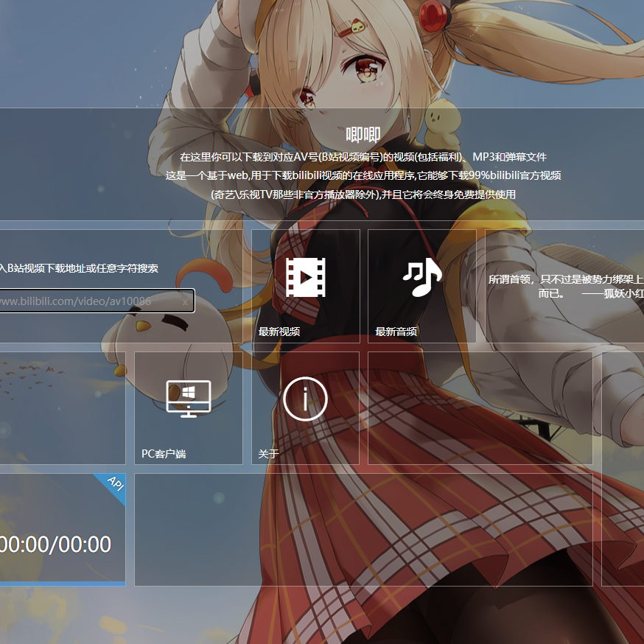Click the flying birds thumbnail tile
The width and height of the screenshot is (644, 644).
(x=63, y=407)
